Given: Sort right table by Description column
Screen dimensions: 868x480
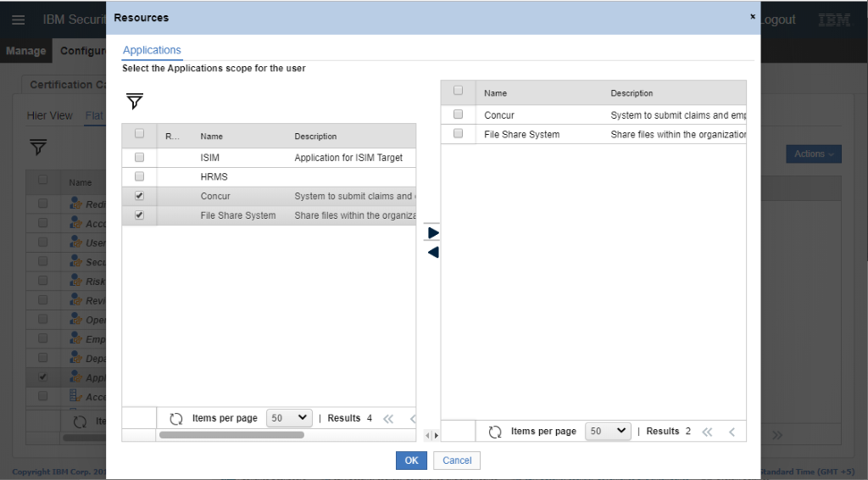Looking at the screenshot, I should coord(632,93).
